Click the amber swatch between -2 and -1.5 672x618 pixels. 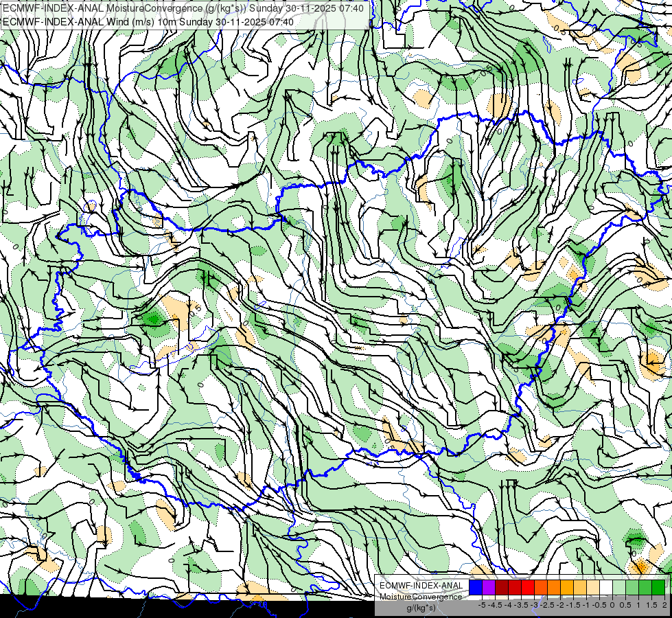click(x=567, y=587)
